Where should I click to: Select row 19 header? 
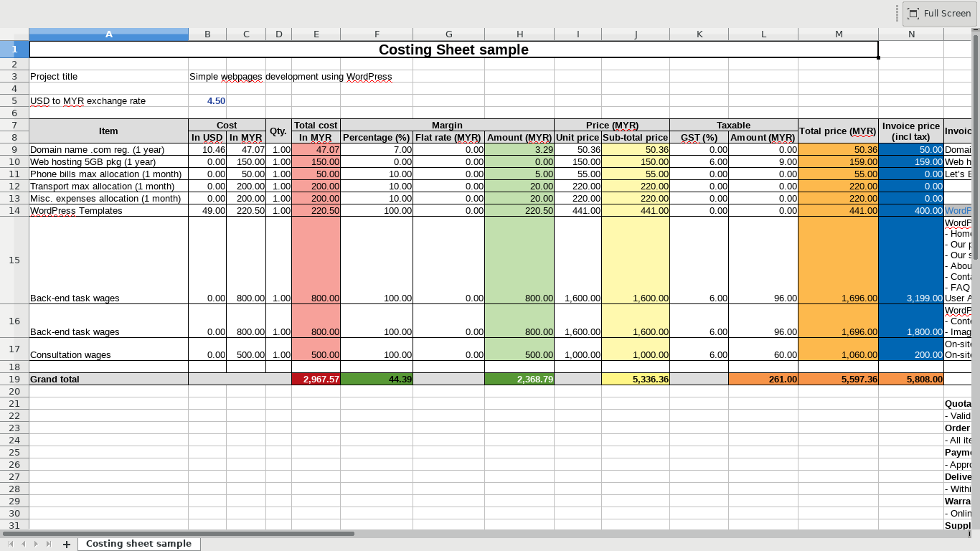tap(14, 379)
